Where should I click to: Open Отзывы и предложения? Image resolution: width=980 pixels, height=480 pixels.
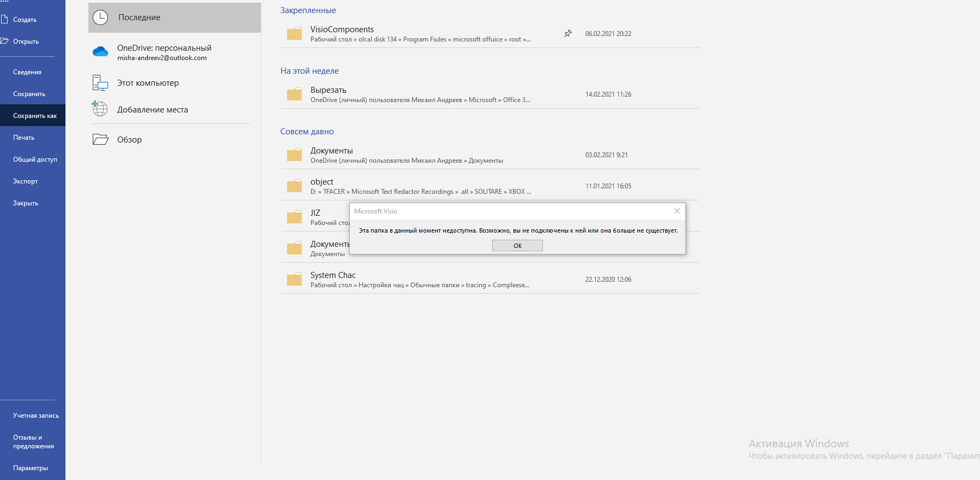pyautogui.click(x=33, y=442)
